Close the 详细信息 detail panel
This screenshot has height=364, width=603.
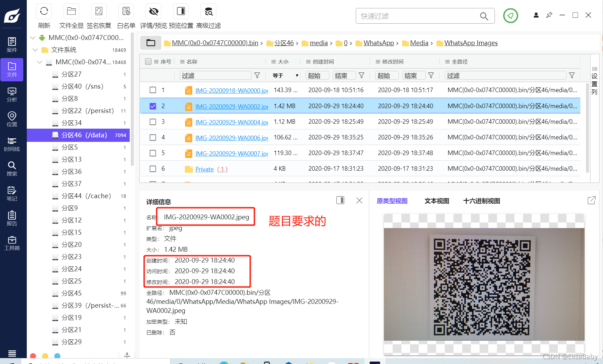(x=359, y=200)
